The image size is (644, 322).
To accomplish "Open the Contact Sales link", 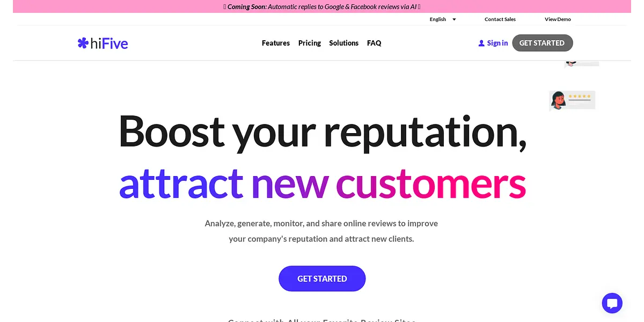I will click(x=500, y=19).
